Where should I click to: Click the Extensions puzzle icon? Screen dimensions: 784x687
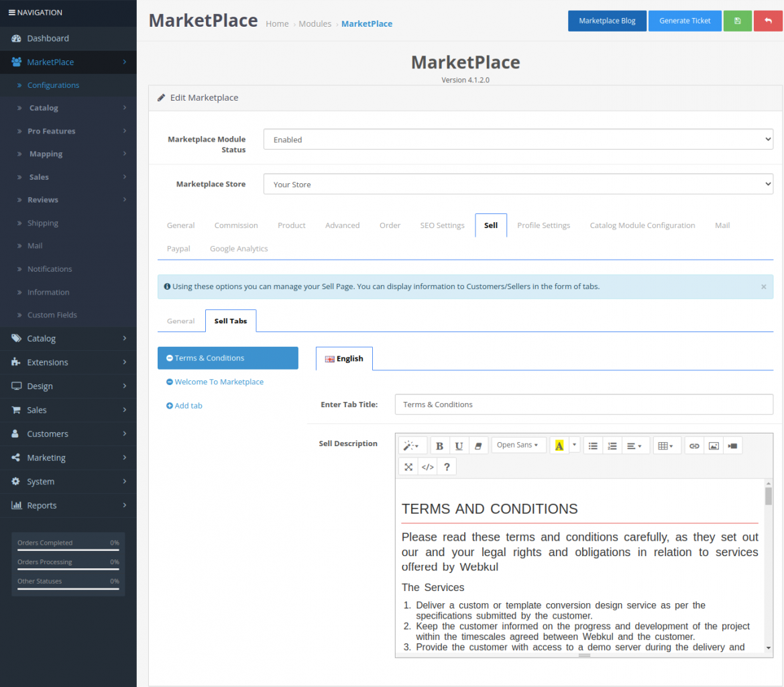(16, 362)
